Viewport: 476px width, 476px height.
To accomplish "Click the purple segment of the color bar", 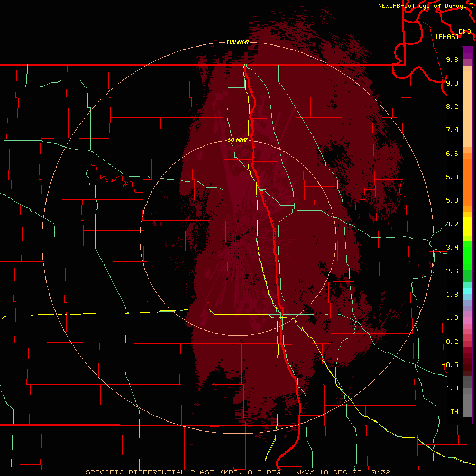I will click(467, 53).
